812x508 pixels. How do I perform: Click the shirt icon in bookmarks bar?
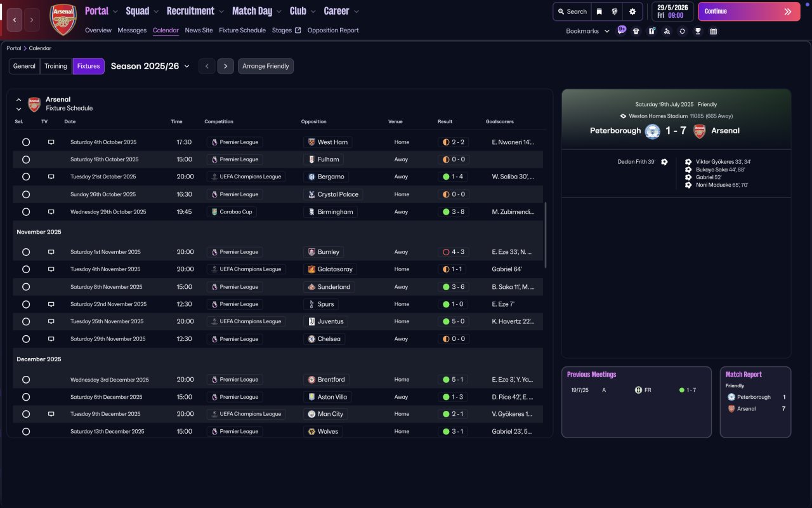tap(636, 31)
